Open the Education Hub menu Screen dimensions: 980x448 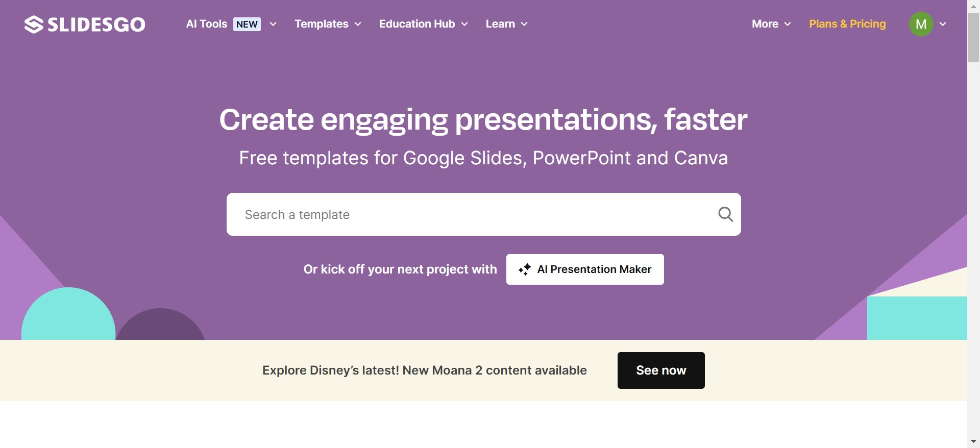click(x=417, y=24)
